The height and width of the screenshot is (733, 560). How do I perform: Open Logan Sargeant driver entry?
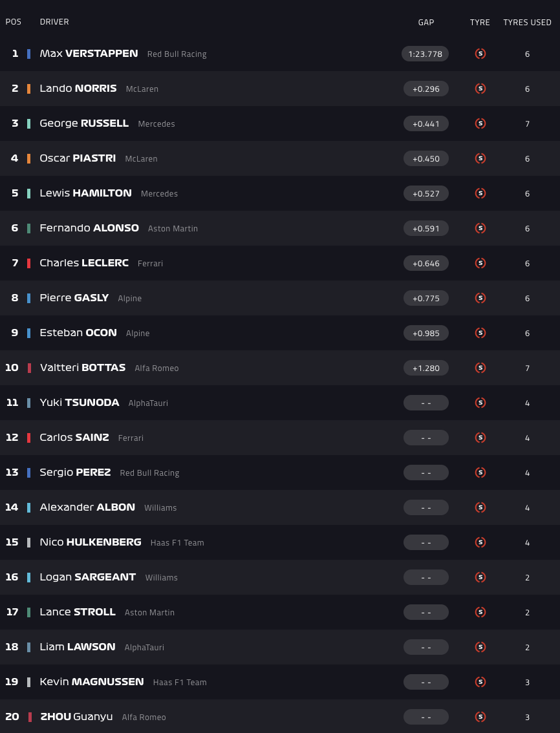click(88, 577)
